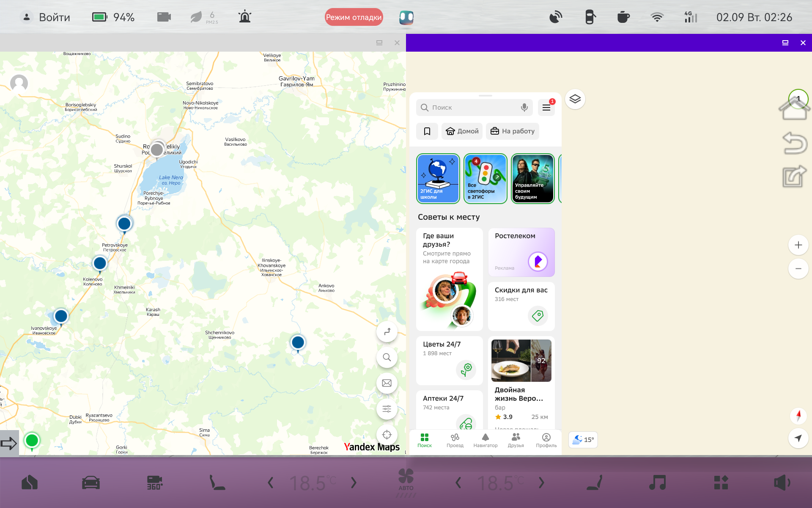Locate me with Yandex Maps crosshair button
812x508 pixels.
click(387, 435)
